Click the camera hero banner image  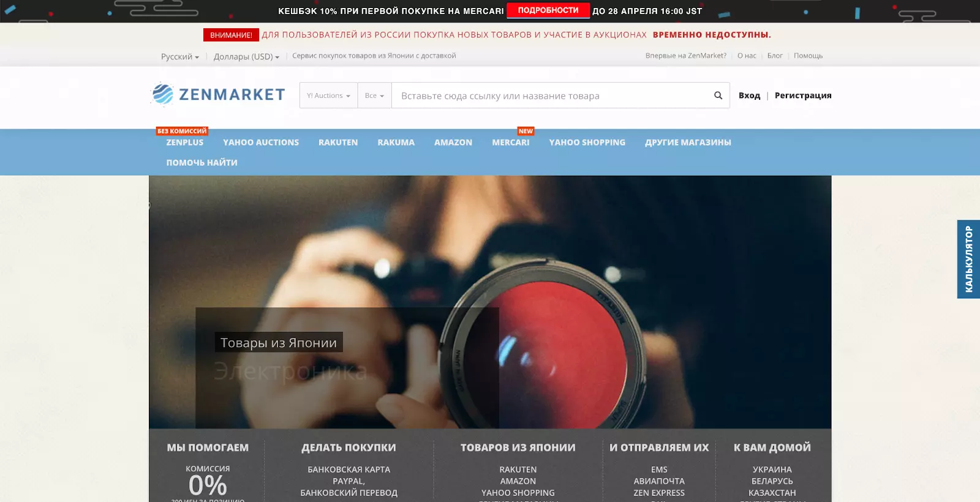click(x=490, y=302)
